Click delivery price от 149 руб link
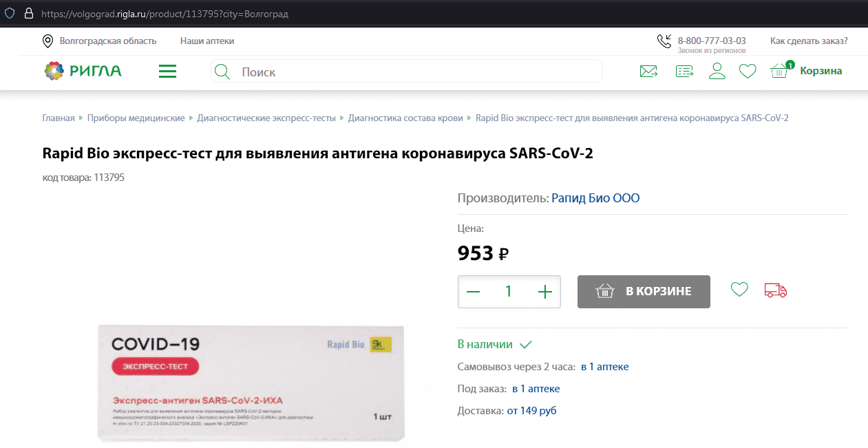The image size is (868, 448). pos(531,411)
